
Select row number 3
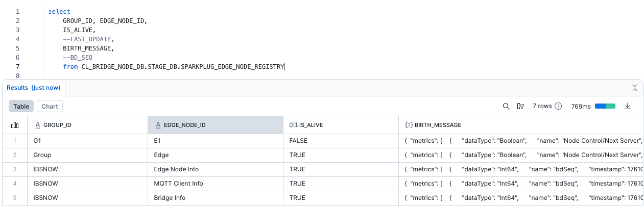click(x=15, y=169)
